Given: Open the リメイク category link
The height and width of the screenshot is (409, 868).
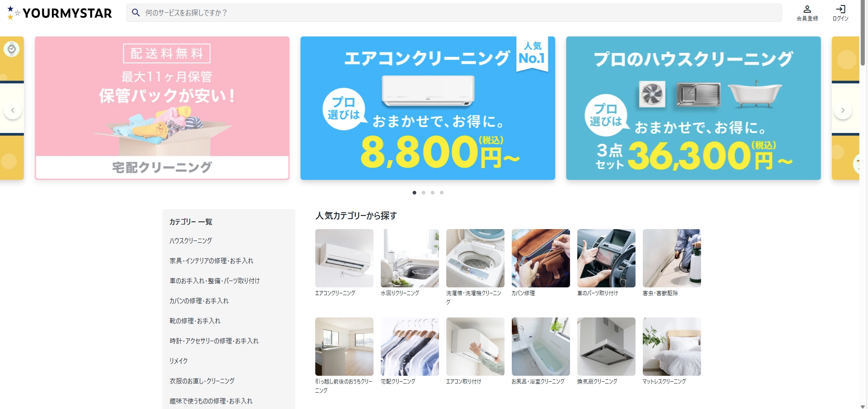Looking at the screenshot, I should pos(178,361).
